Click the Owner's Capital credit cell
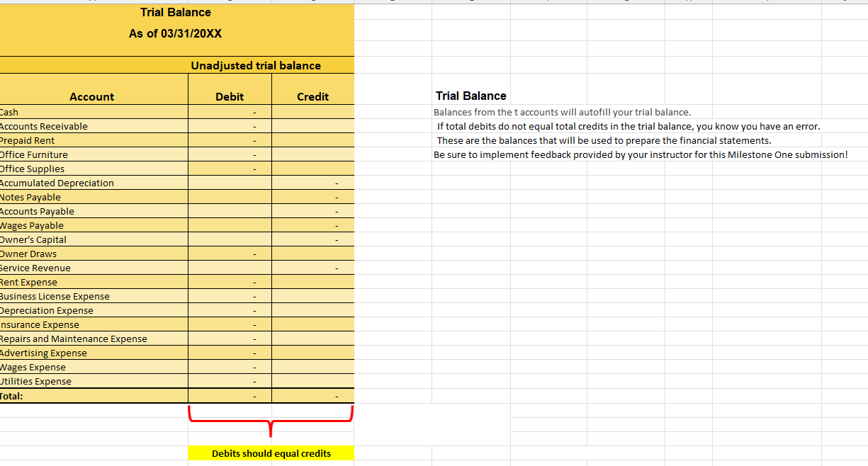The image size is (868, 466). click(312, 239)
